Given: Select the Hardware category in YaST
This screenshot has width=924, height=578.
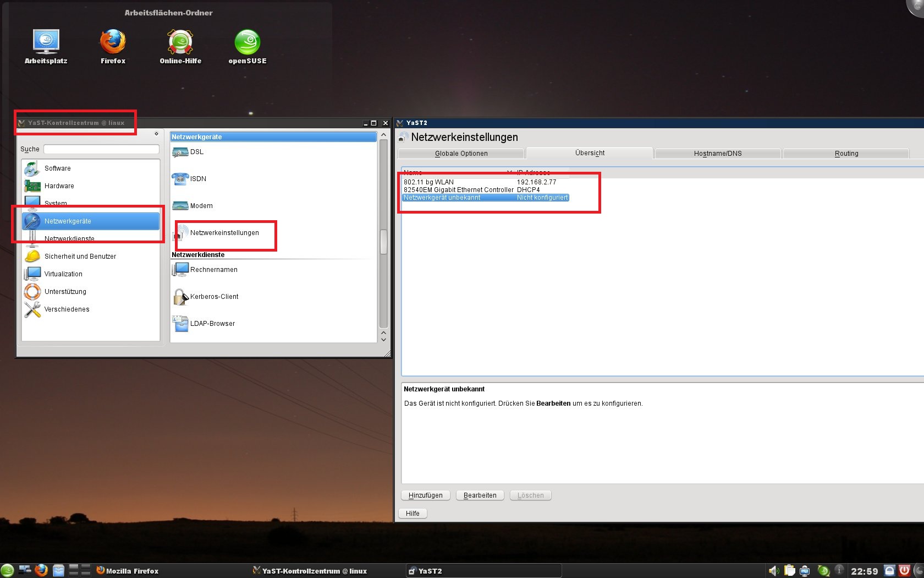Looking at the screenshot, I should [91, 186].
